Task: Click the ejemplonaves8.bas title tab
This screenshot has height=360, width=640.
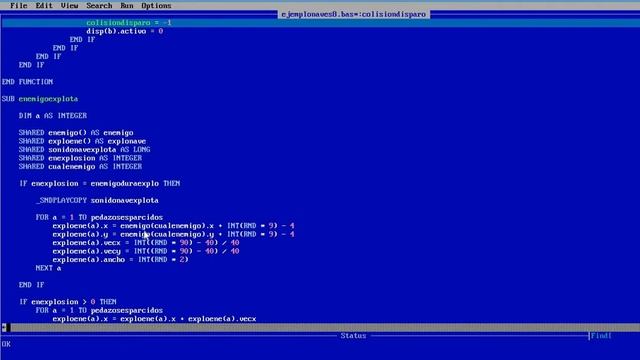Action: click(353, 14)
